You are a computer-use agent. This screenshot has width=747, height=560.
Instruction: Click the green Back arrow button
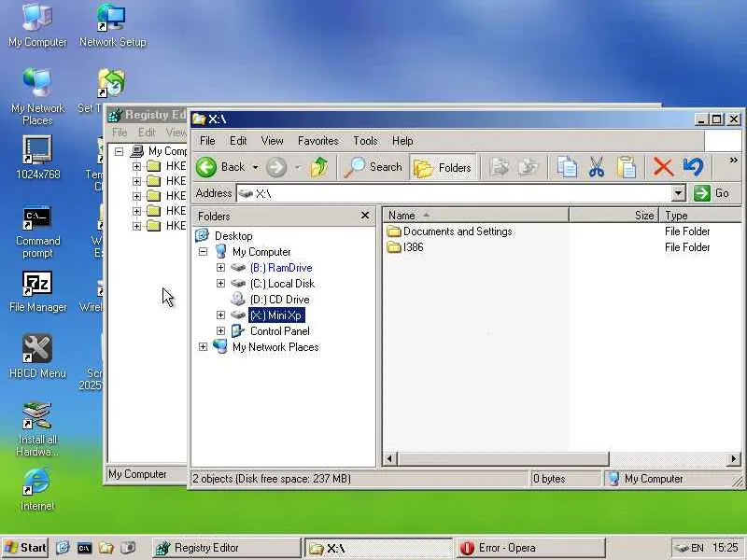(x=206, y=167)
